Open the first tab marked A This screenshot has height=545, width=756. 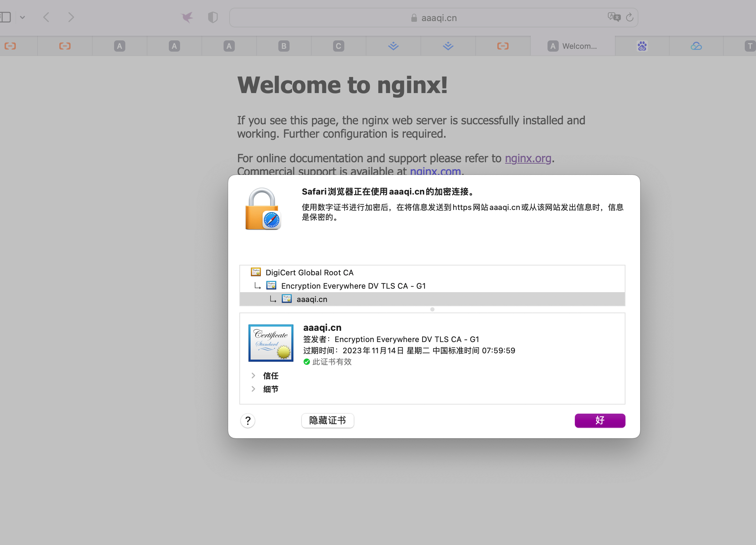pos(119,46)
